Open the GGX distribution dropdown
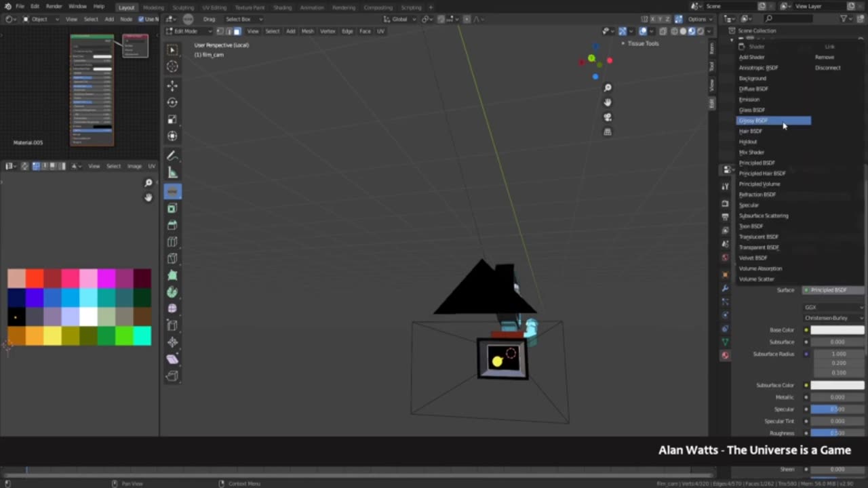The height and width of the screenshot is (488, 868). 833,307
